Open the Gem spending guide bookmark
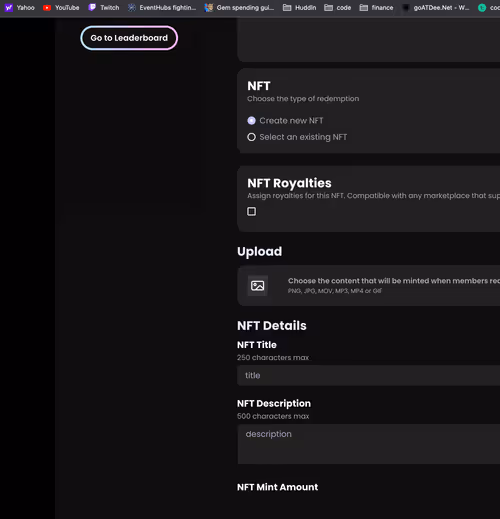The height and width of the screenshot is (519, 500). (239, 8)
